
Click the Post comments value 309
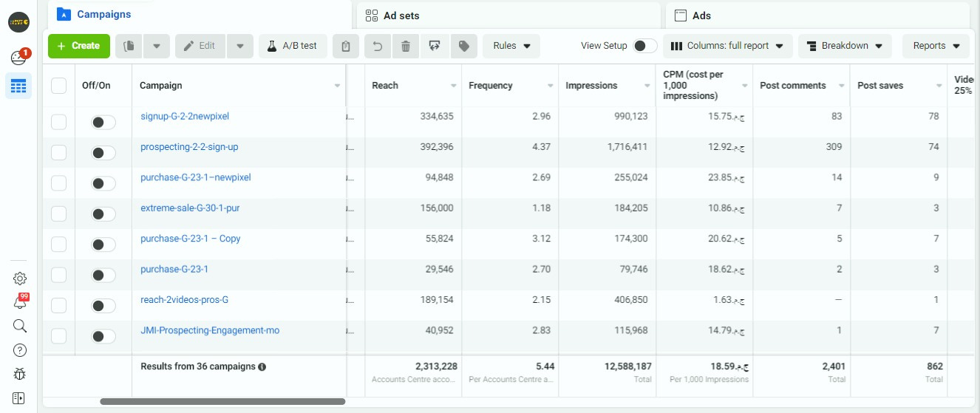pyautogui.click(x=834, y=147)
